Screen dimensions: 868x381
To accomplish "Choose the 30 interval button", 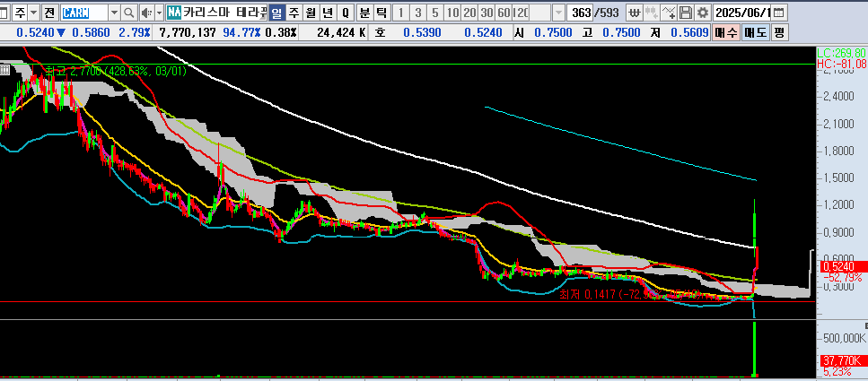I will pyautogui.click(x=487, y=13).
